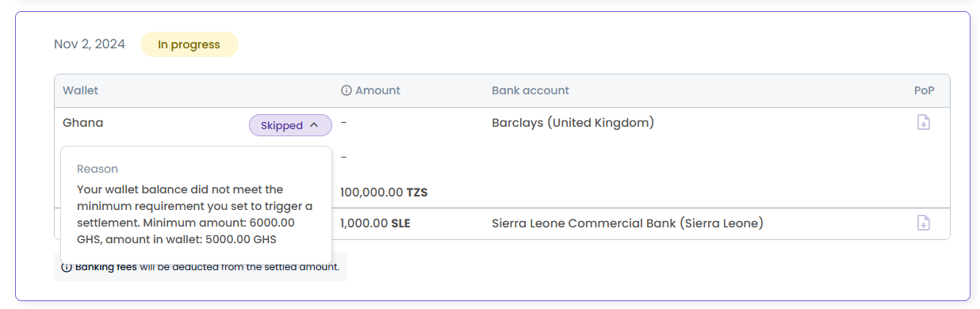Click the Amount column header text
This screenshot has width=980, height=309.
click(377, 90)
